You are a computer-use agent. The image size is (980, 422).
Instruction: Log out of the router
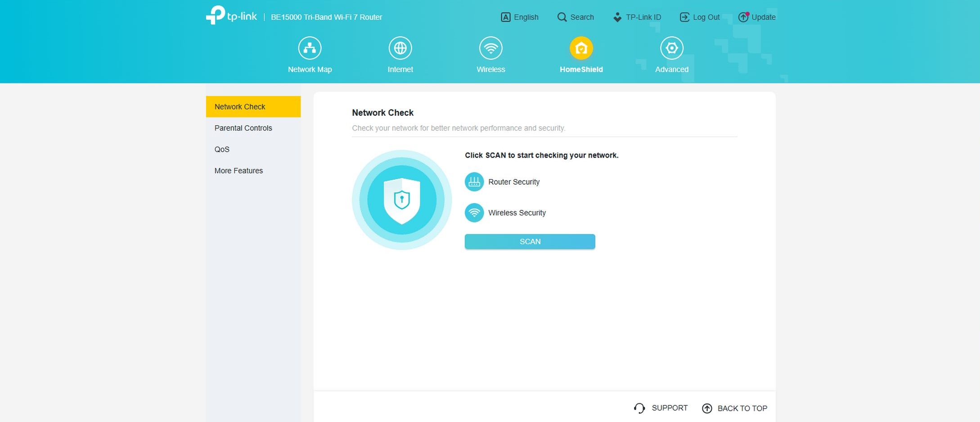(700, 17)
